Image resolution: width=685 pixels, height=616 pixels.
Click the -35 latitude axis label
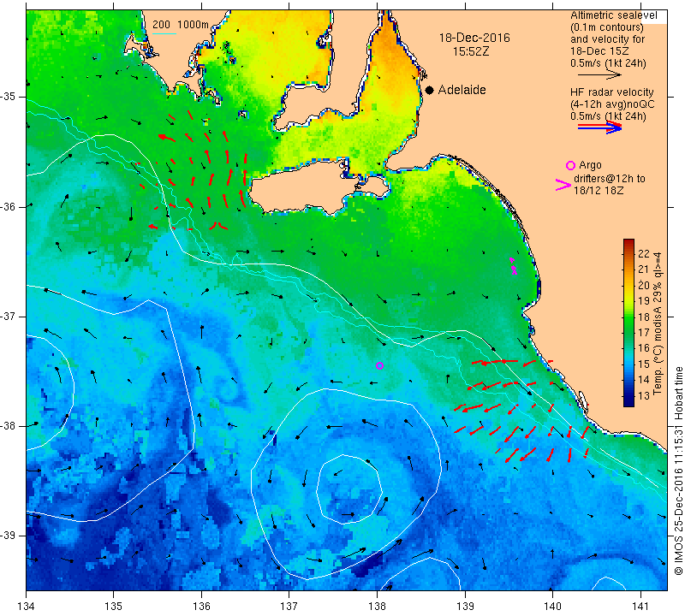(9, 97)
